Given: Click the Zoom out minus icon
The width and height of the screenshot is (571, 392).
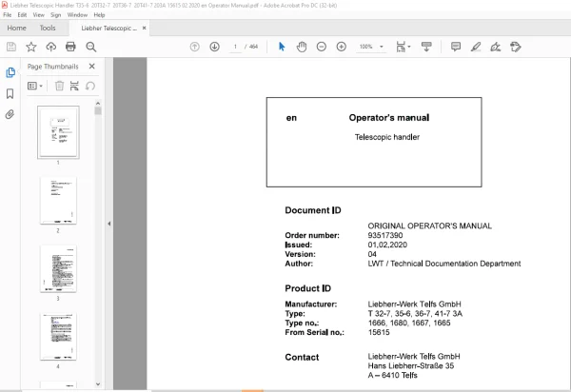Looking at the screenshot, I should coord(322,47).
